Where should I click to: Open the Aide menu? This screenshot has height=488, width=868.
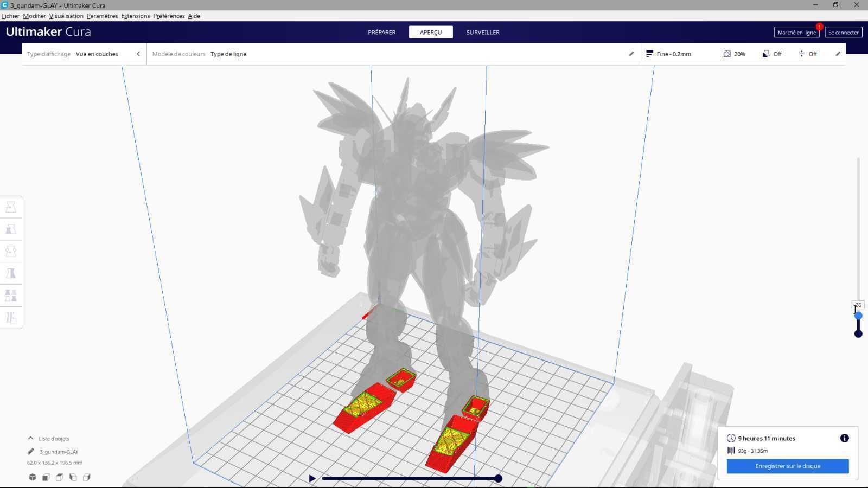tap(194, 16)
